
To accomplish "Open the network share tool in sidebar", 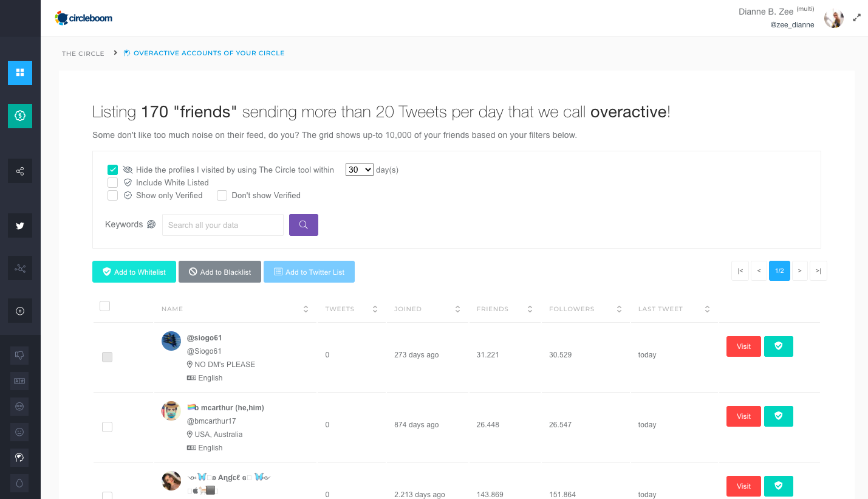I will pyautogui.click(x=20, y=171).
